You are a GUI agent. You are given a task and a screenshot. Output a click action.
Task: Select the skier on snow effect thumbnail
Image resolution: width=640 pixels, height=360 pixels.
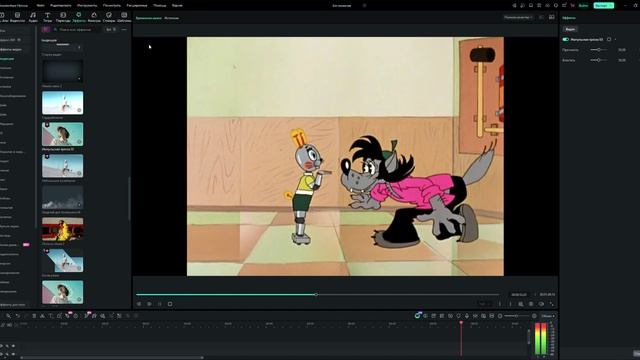62,102
